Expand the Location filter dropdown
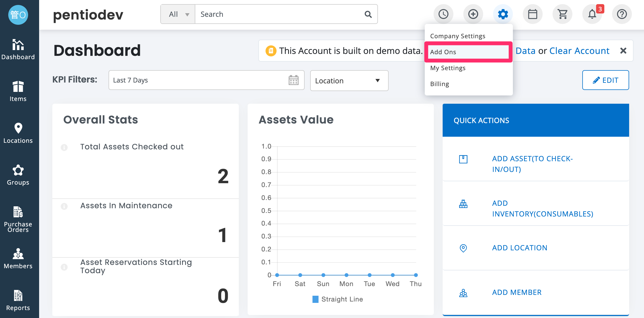Image resolution: width=644 pixels, height=318 pixels. coord(349,81)
